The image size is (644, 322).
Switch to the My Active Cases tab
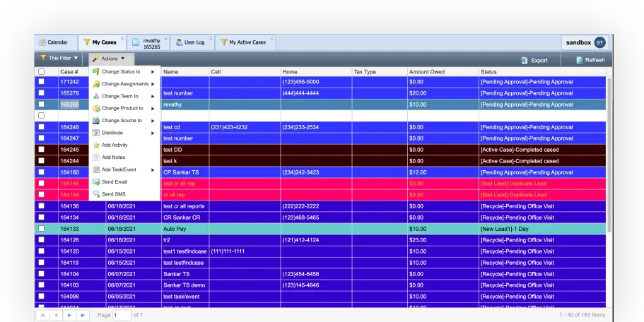coord(245,42)
